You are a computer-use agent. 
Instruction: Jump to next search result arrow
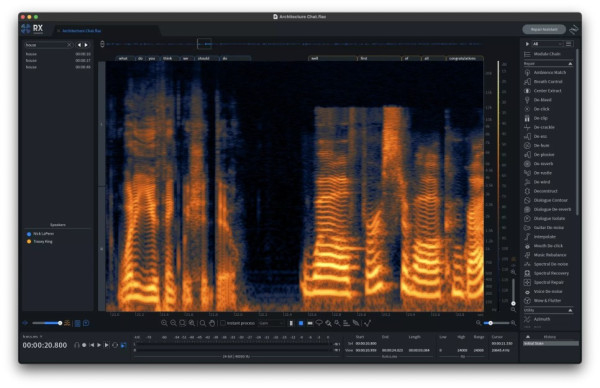(86, 45)
